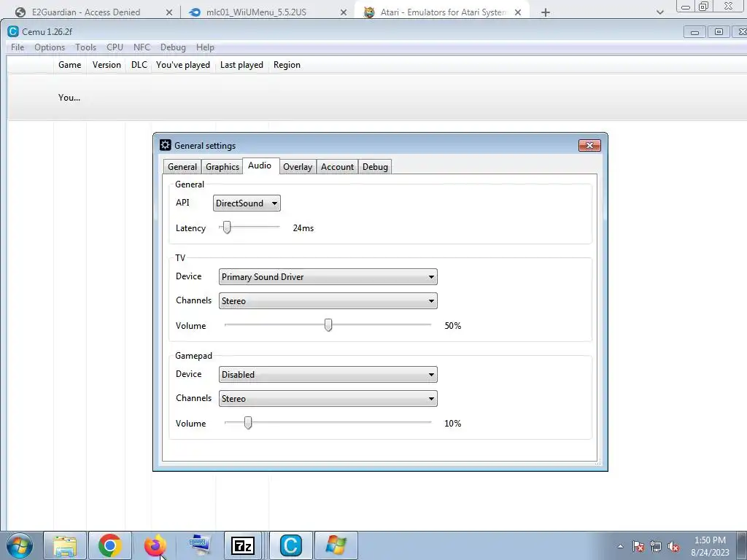Sort by the Game column header
747x560 pixels.
coord(70,65)
